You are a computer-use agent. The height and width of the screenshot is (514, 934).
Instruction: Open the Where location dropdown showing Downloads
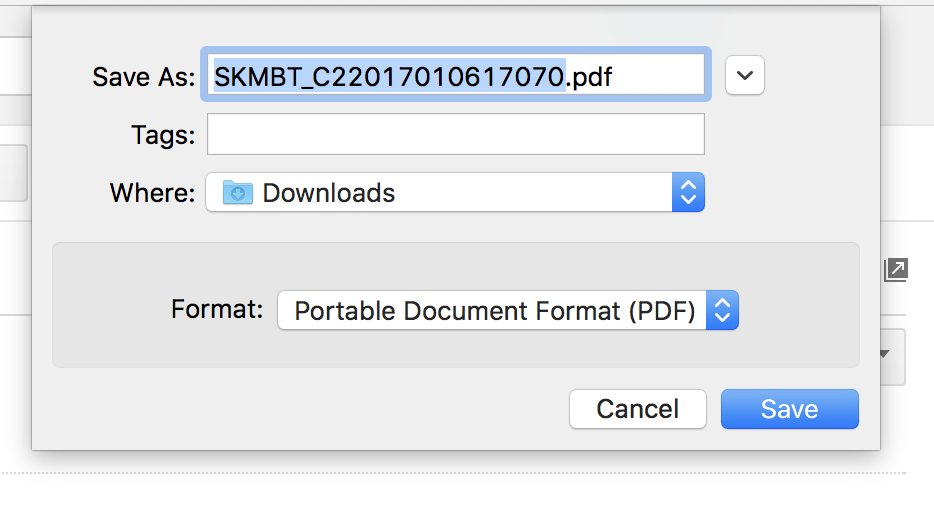click(455, 193)
